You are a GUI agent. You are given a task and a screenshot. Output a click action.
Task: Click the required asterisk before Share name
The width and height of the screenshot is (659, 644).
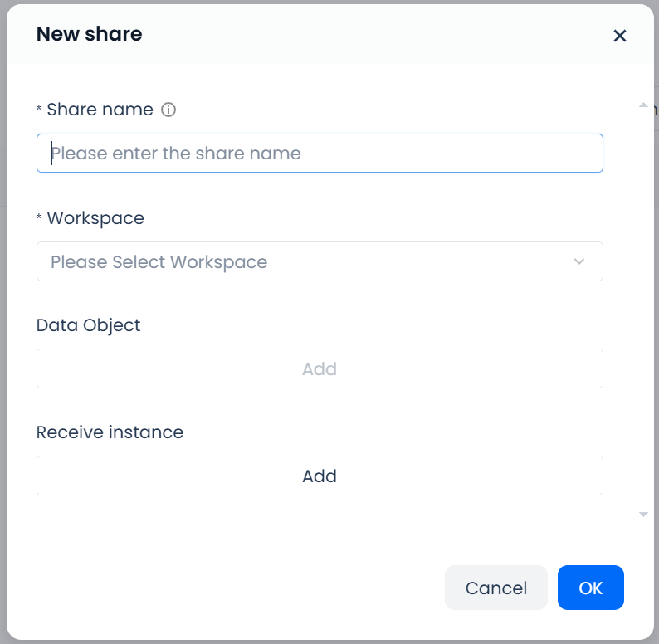(x=39, y=110)
